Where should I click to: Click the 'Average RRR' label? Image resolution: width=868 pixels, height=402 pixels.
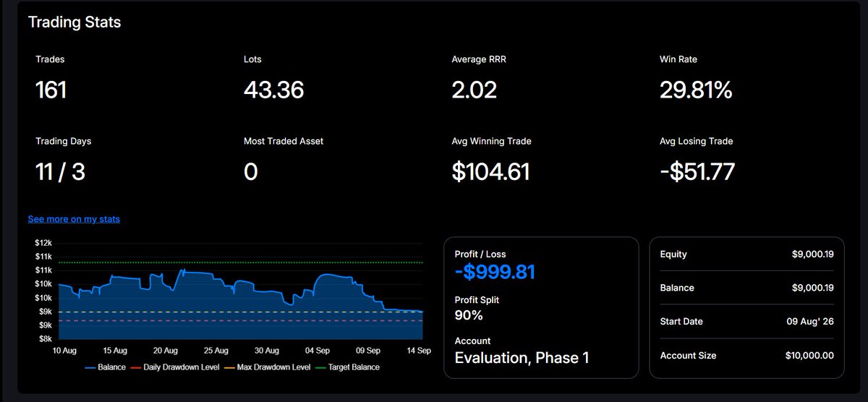tap(479, 59)
